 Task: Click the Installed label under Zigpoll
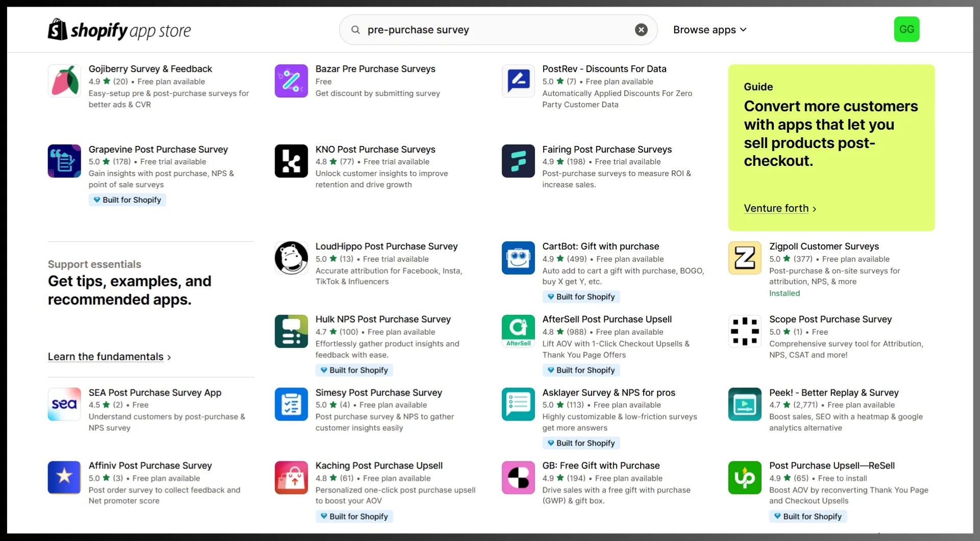785,293
